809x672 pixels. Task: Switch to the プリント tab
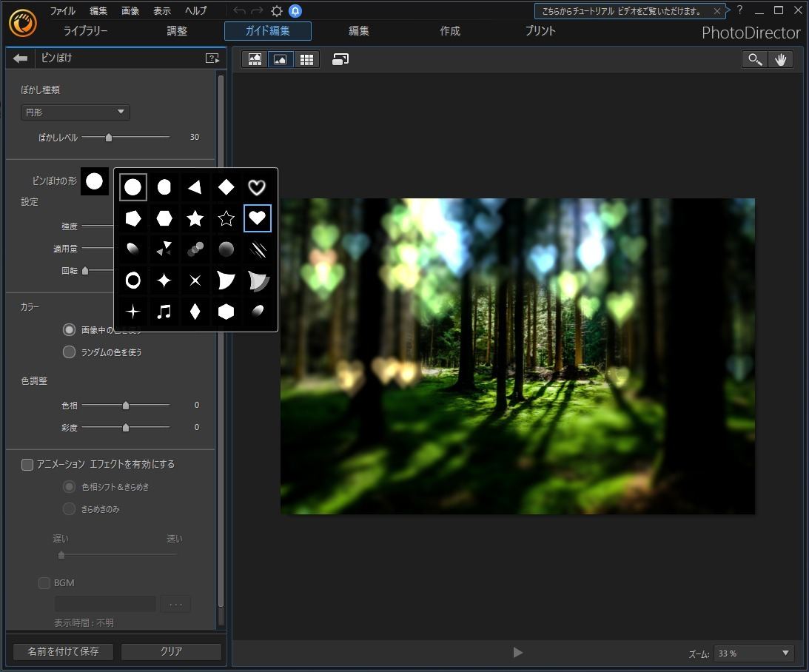tap(540, 31)
